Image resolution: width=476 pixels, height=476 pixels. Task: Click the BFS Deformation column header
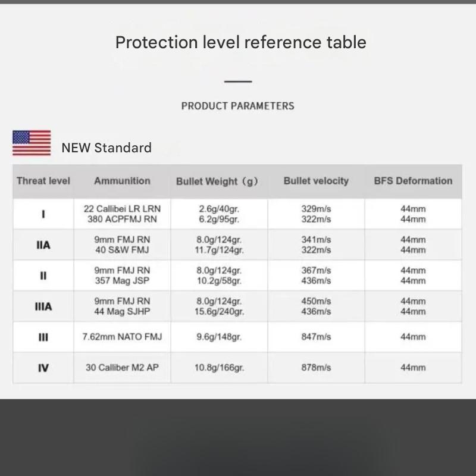413,181
